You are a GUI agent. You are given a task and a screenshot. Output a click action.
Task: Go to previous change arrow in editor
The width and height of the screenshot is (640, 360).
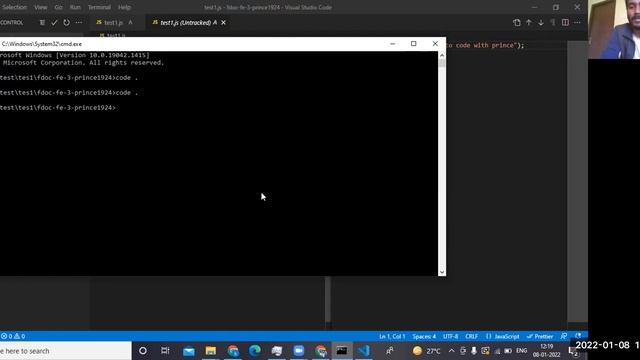(x=529, y=22)
